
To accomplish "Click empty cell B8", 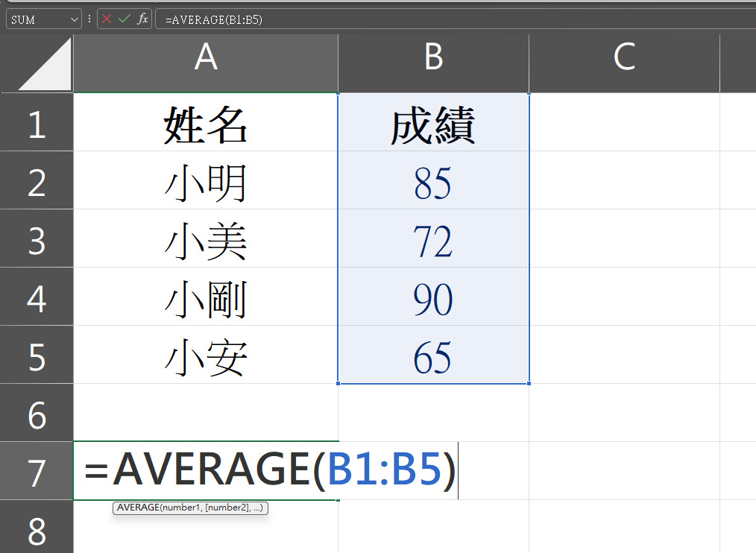I will click(x=433, y=526).
